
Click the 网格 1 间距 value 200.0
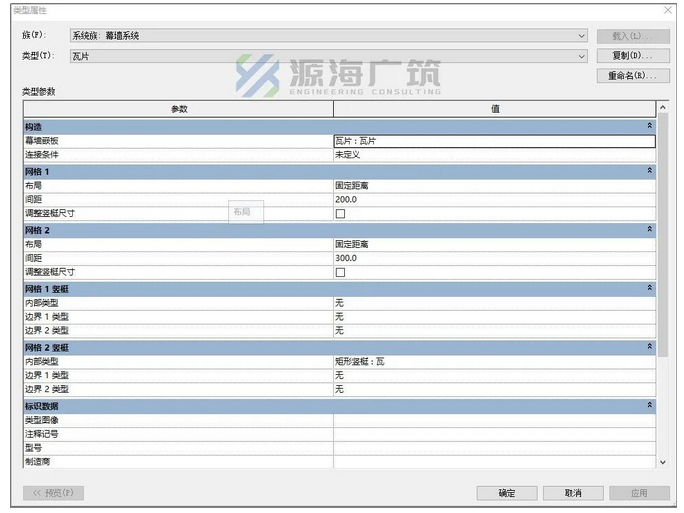pyautogui.click(x=495, y=200)
